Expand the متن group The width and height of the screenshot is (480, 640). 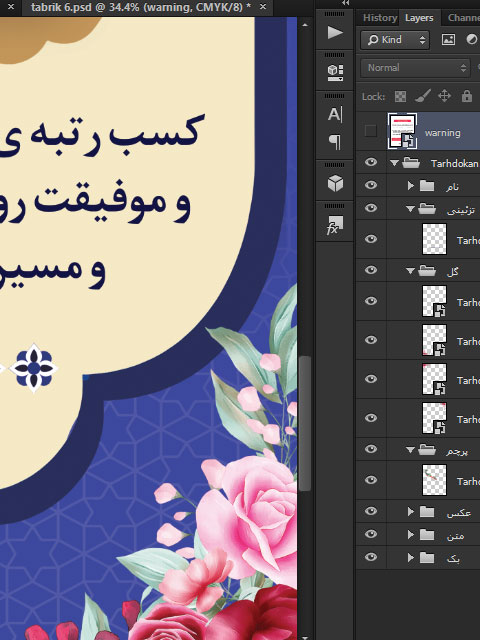click(411, 534)
